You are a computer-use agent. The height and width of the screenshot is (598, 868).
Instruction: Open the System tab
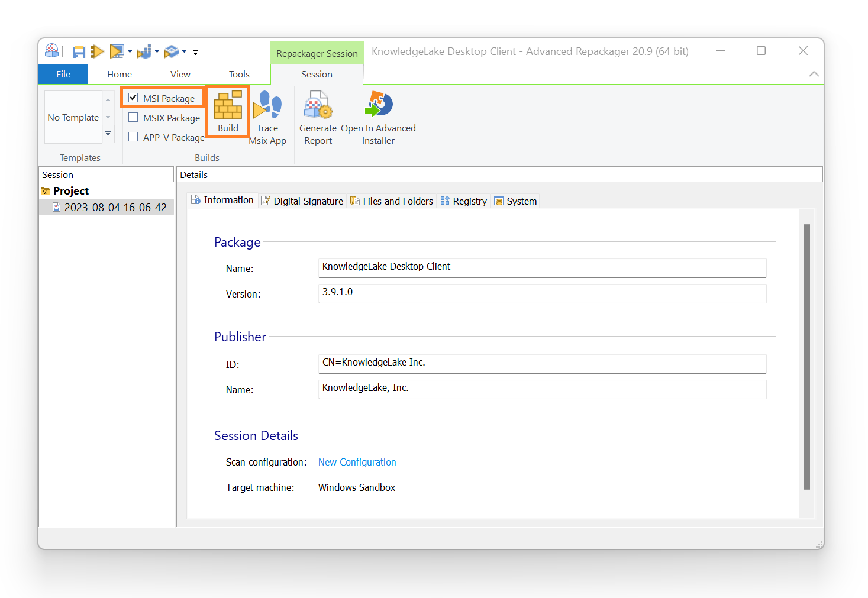(x=515, y=201)
